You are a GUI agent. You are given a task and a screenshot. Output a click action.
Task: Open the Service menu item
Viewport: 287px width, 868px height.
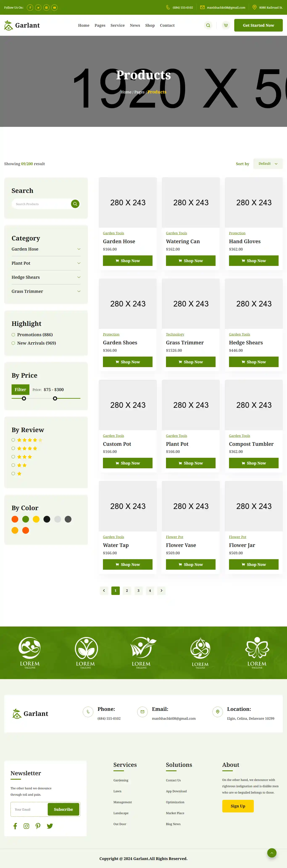[117, 25]
